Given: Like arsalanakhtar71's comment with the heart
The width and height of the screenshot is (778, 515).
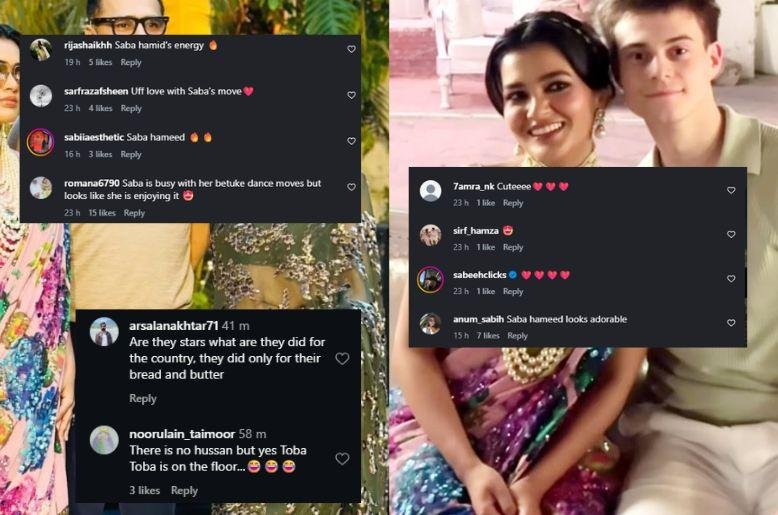Looking at the screenshot, I should (342, 358).
